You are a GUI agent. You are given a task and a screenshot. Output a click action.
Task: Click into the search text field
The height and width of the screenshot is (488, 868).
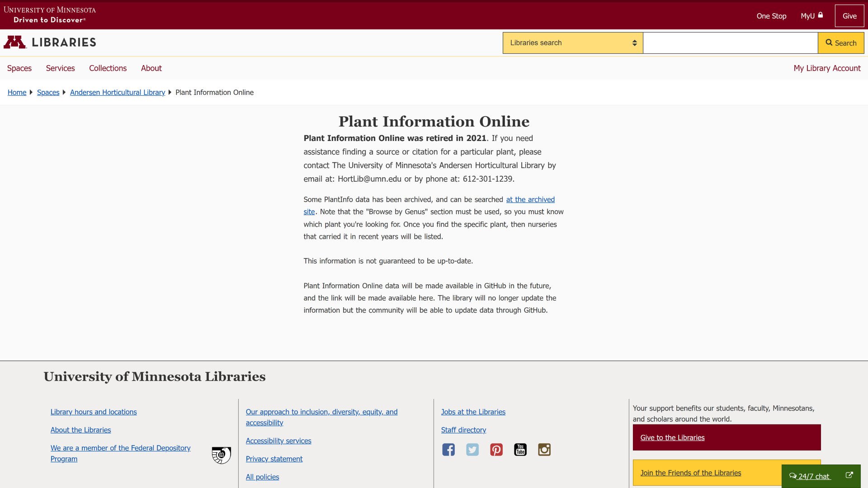click(730, 43)
